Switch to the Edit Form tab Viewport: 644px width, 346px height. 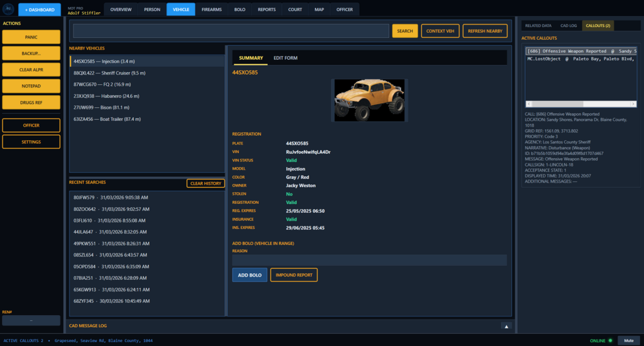285,59
